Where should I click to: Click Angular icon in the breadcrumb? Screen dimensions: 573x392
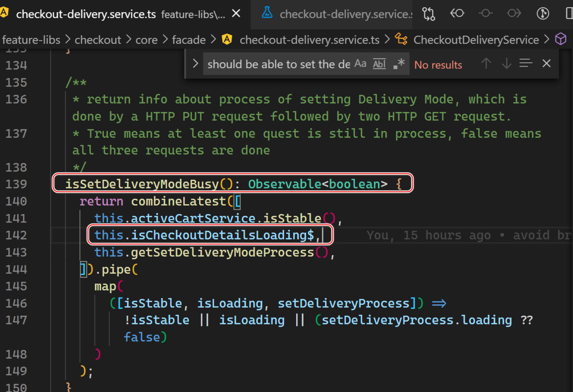[x=227, y=40]
